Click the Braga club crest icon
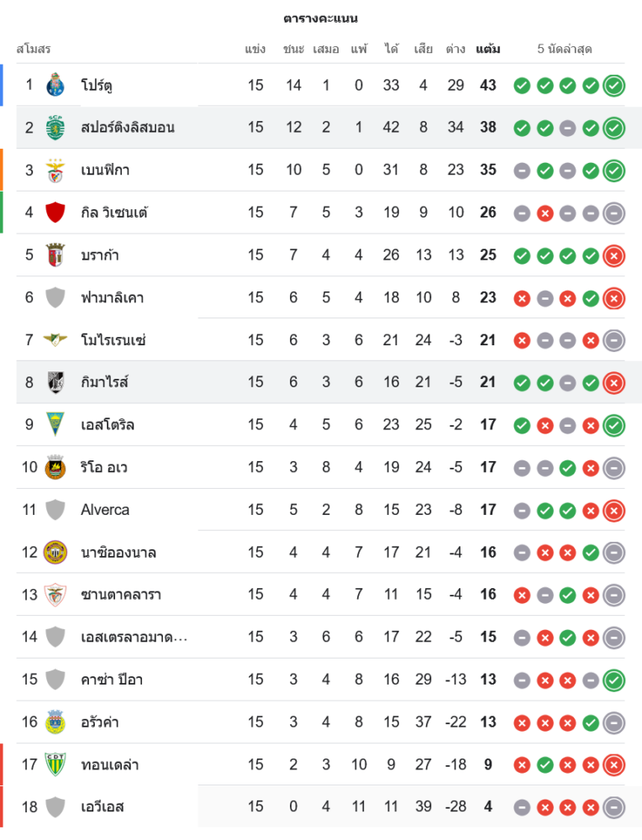The image size is (642, 840). 55,255
